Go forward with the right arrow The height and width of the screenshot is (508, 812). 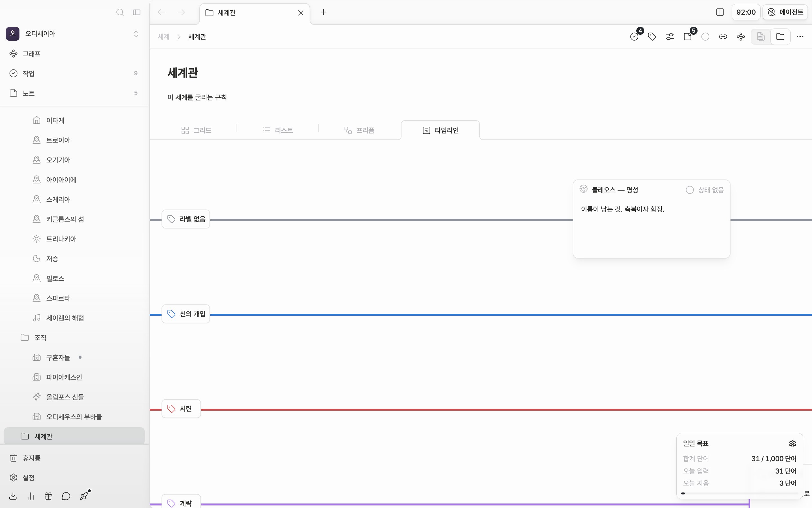[x=181, y=12]
